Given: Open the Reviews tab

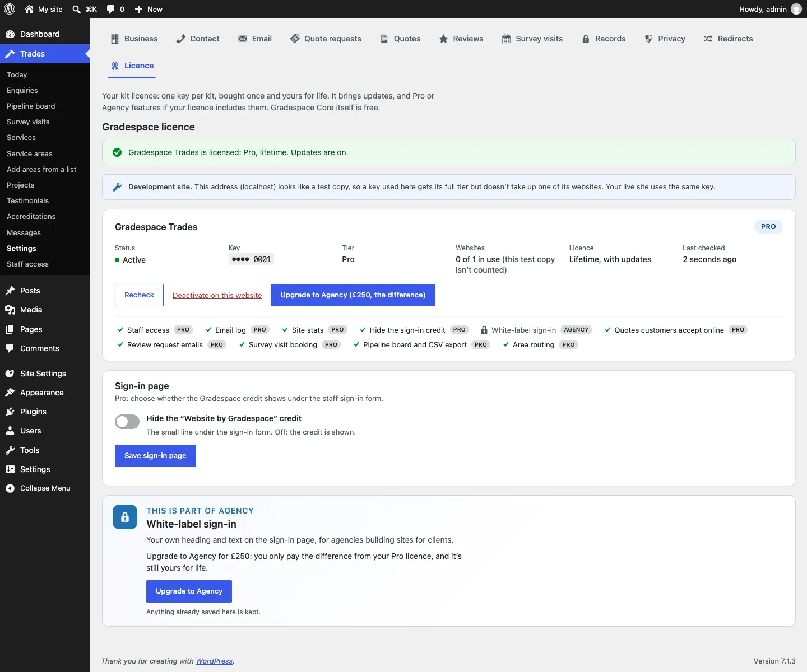Looking at the screenshot, I should (x=461, y=39).
